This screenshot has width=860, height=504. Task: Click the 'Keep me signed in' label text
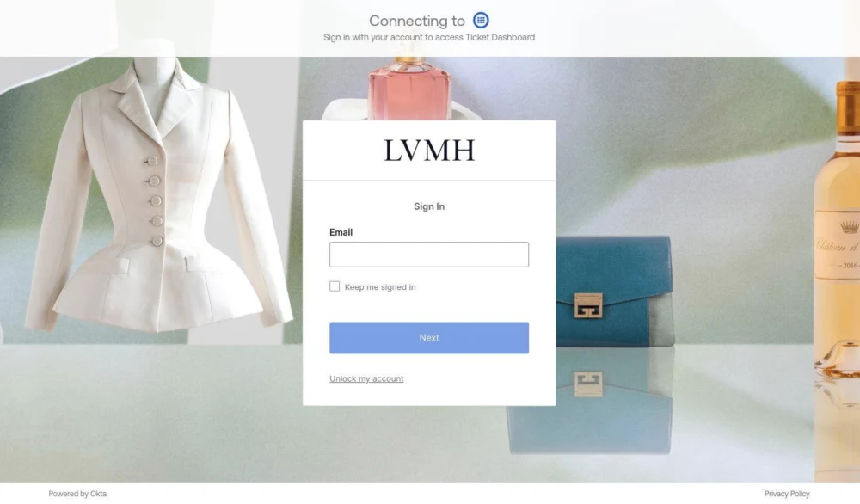[x=380, y=286]
